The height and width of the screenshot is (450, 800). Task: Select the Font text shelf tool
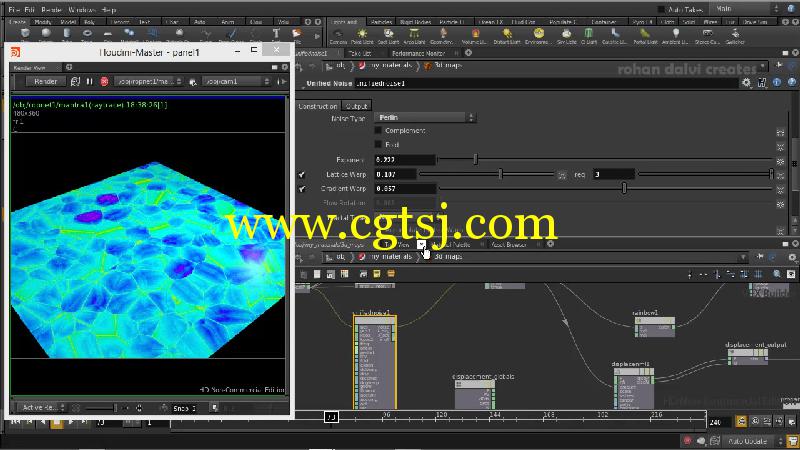click(276, 34)
